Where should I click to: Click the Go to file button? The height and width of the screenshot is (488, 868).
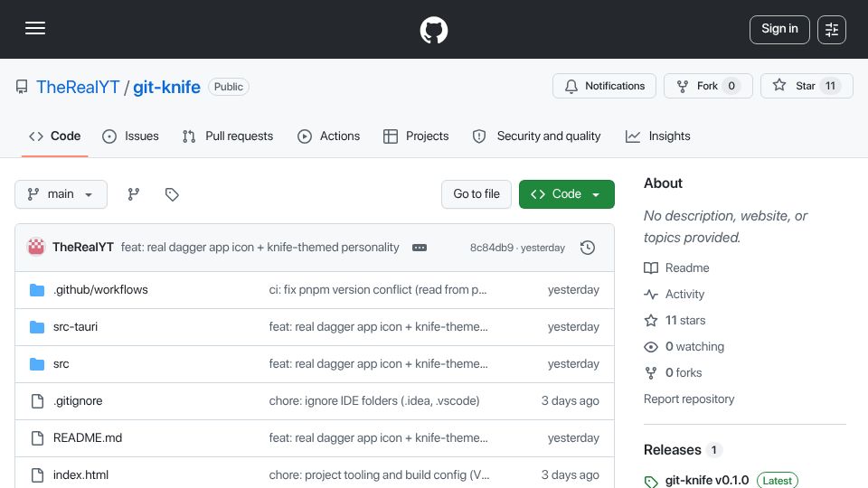476,194
